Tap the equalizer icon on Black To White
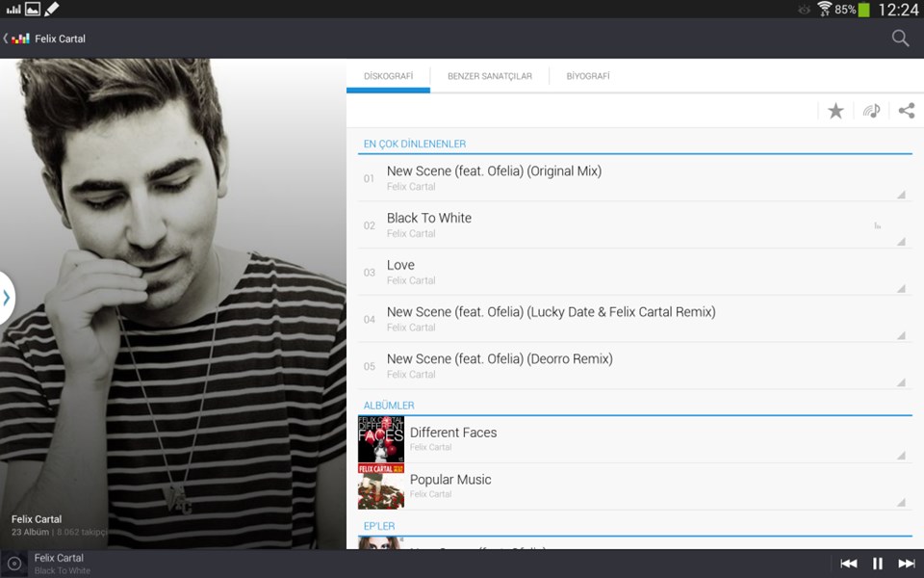Screen dimensions: 924x578 click(x=878, y=225)
